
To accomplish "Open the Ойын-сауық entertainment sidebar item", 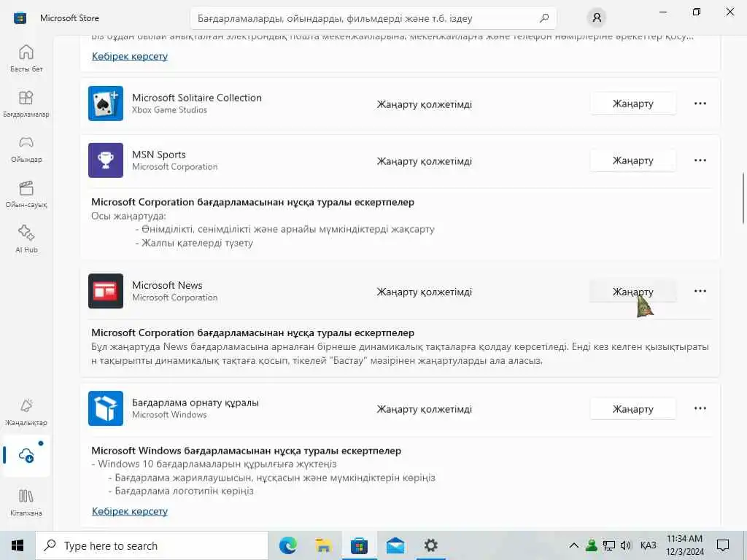I will [x=26, y=194].
